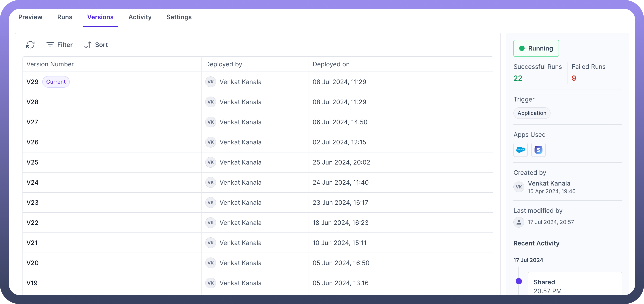This screenshot has height=304, width=644.
Task: Click the Shared activity timeline marker
Action: 519,281
